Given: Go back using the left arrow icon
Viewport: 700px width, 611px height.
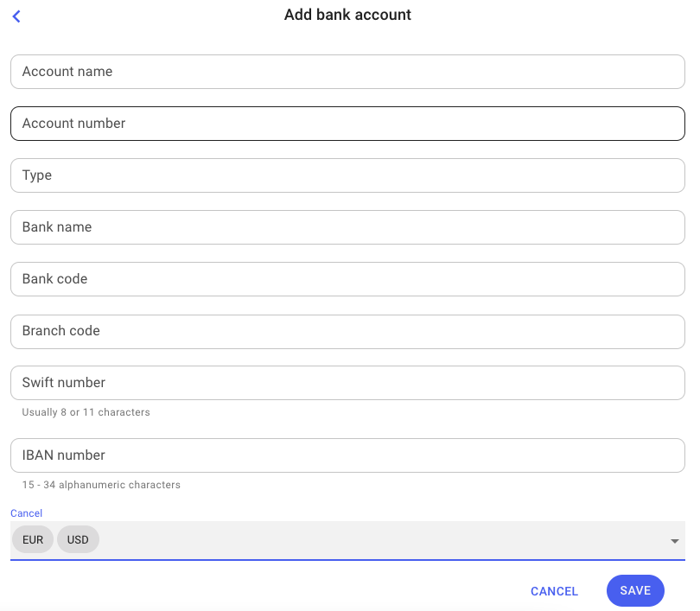Looking at the screenshot, I should tap(16, 16).
